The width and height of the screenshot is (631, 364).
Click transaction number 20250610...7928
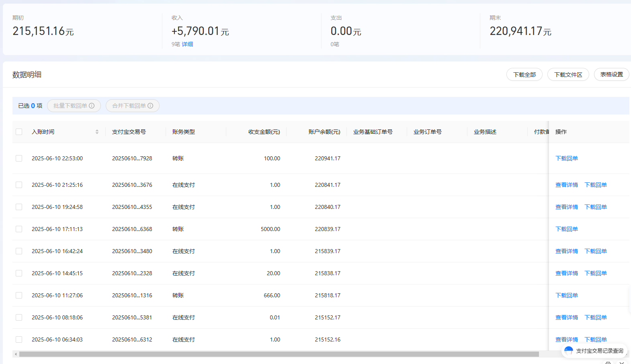pos(132,158)
